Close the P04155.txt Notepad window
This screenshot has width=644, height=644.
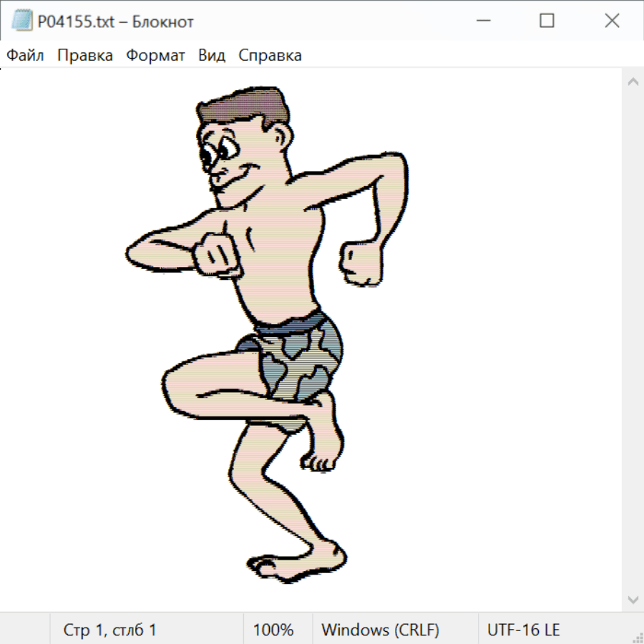click(x=612, y=21)
